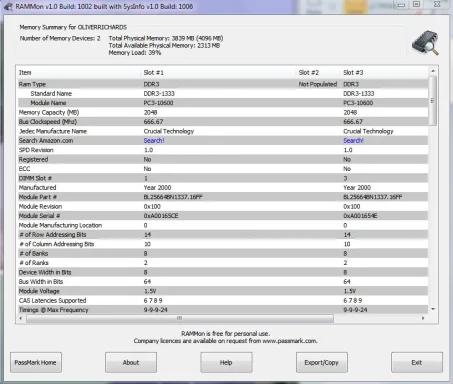The height and width of the screenshot is (384, 453).
Task: Click Memory Load: 39% text
Action: (x=135, y=53)
